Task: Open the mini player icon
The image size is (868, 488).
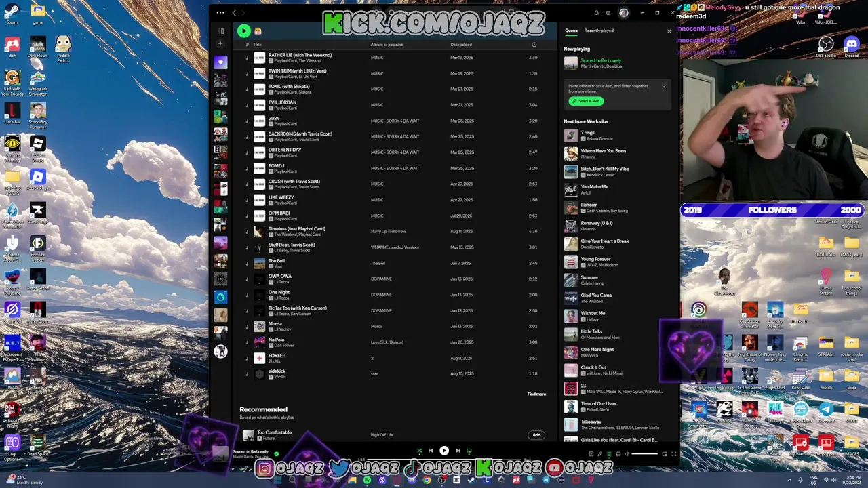Action: (x=665, y=454)
